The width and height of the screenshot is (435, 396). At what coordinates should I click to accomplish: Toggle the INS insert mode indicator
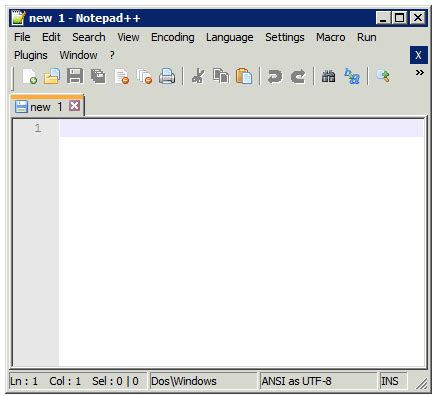point(393,381)
